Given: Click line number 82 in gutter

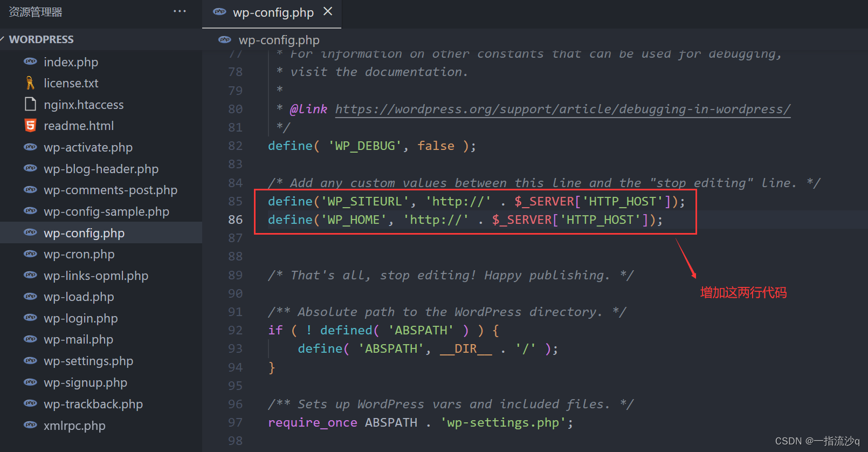Looking at the screenshot, I should (x=236, y=146).
